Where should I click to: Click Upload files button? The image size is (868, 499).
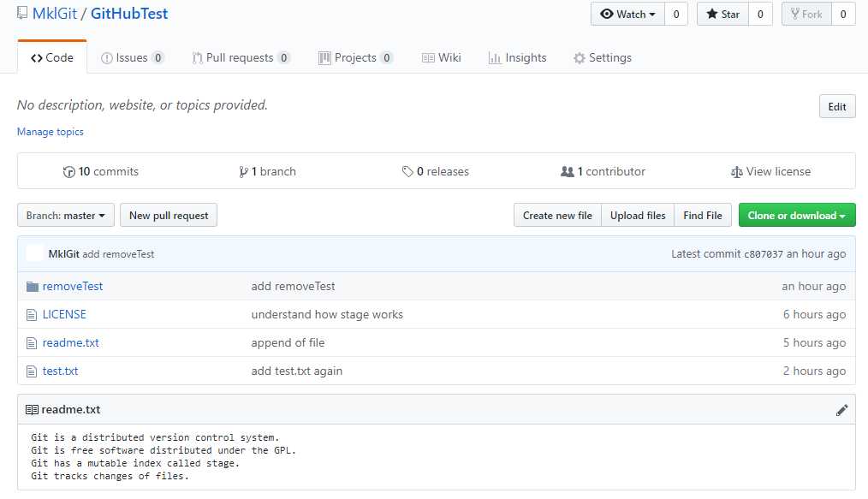(x=638, y=215)
